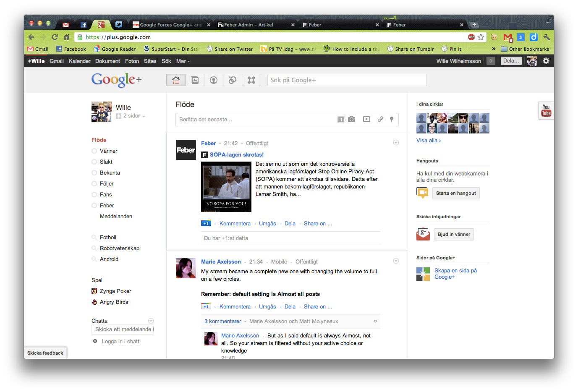Focus the Sök på Google+ field
This screenshot has height=392, width=578.
pos(347,80)
